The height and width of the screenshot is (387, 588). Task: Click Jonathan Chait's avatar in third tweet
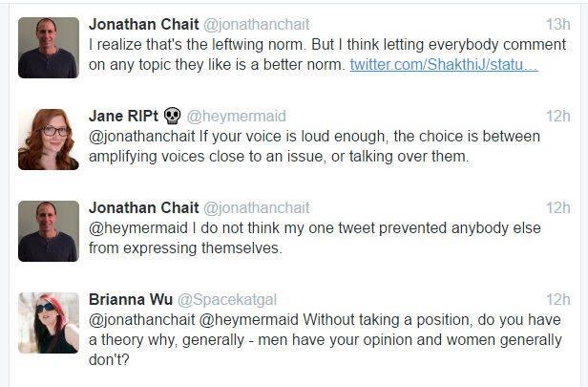[49, 231]
